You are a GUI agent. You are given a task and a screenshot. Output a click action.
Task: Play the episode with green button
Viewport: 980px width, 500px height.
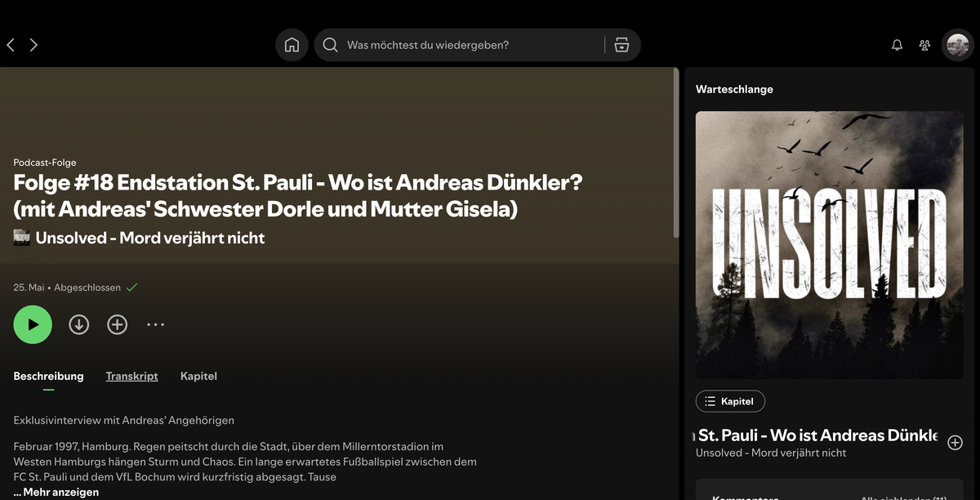[x=33, y=324]
